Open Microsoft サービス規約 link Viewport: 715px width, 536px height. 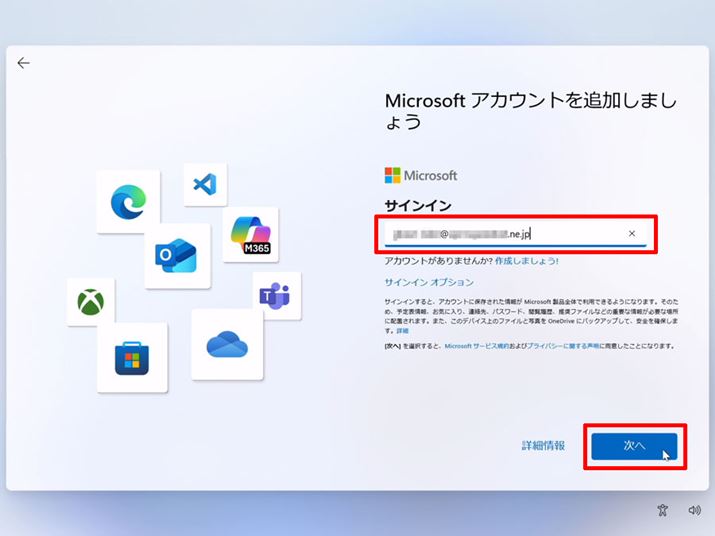pyautogui.click(x=477, y=346)
